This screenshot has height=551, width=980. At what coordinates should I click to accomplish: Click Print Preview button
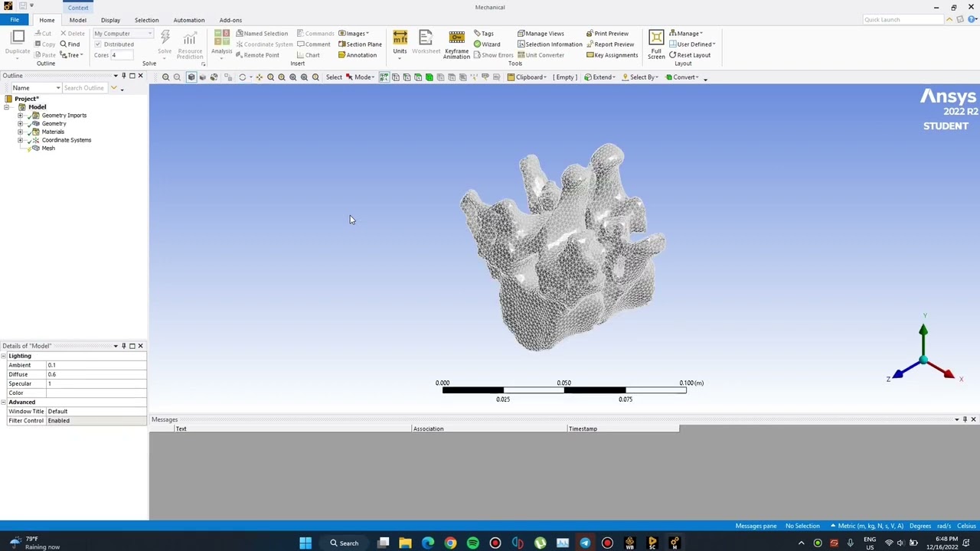pos(607,34)
